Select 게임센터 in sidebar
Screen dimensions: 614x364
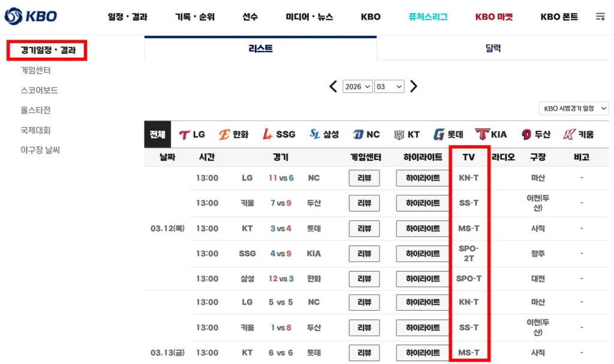pos(35,70)
